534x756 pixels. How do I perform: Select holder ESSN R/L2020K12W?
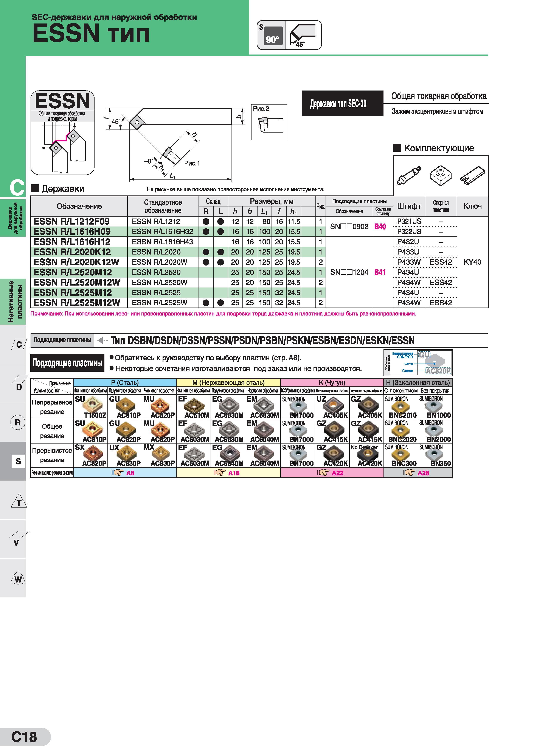[76, 262]
